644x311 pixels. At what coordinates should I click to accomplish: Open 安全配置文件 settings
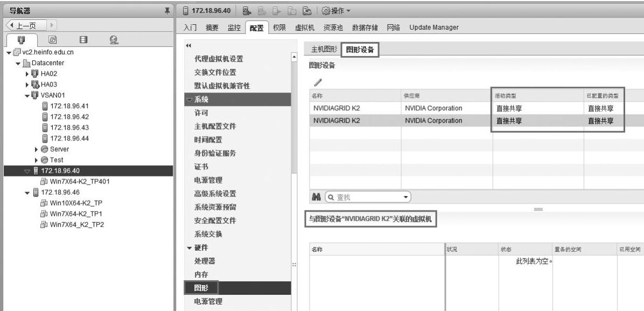pyautogui.click(x=215, y=221)
